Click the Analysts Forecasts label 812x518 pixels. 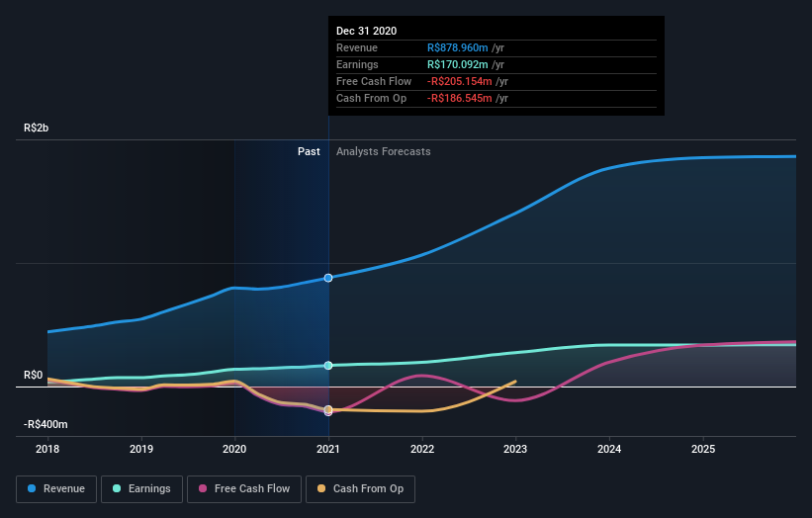tap(383, 151)
